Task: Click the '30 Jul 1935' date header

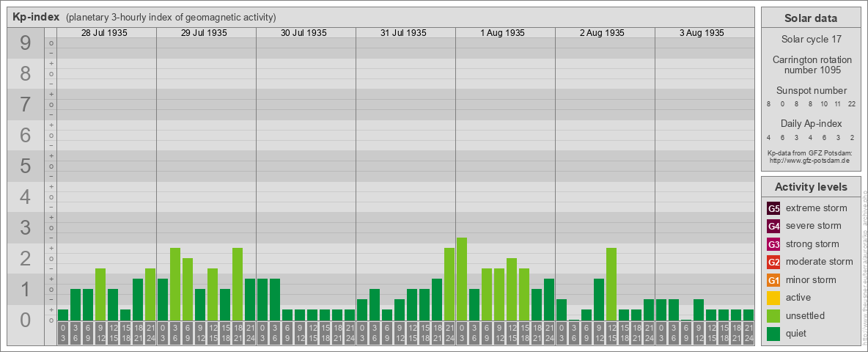Action: click(x=304, y=33)
